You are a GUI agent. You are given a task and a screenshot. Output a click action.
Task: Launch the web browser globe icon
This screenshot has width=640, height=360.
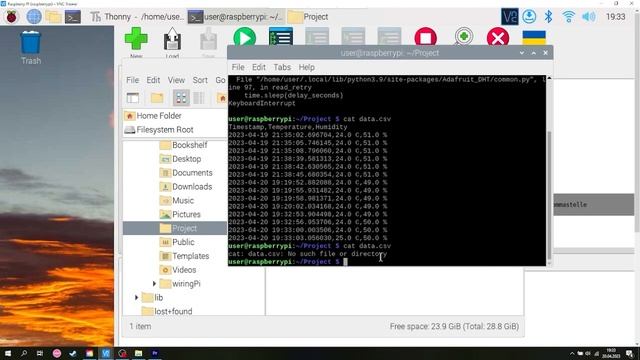tap(34, 17)
